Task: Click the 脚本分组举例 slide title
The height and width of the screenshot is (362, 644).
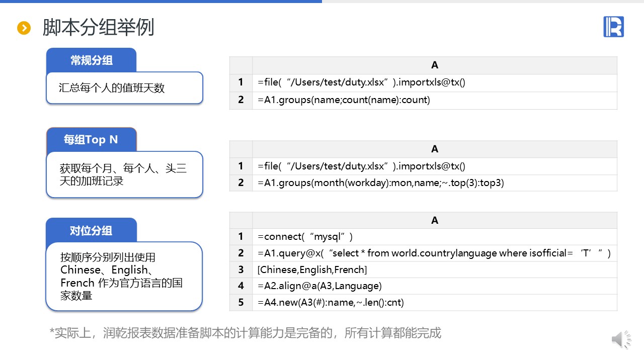Action: [98, 28]
